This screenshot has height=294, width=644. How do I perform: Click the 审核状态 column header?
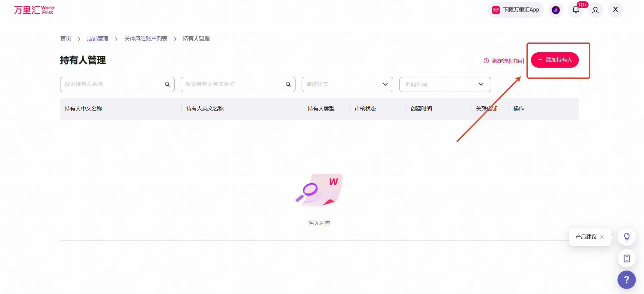coord(365,109)
